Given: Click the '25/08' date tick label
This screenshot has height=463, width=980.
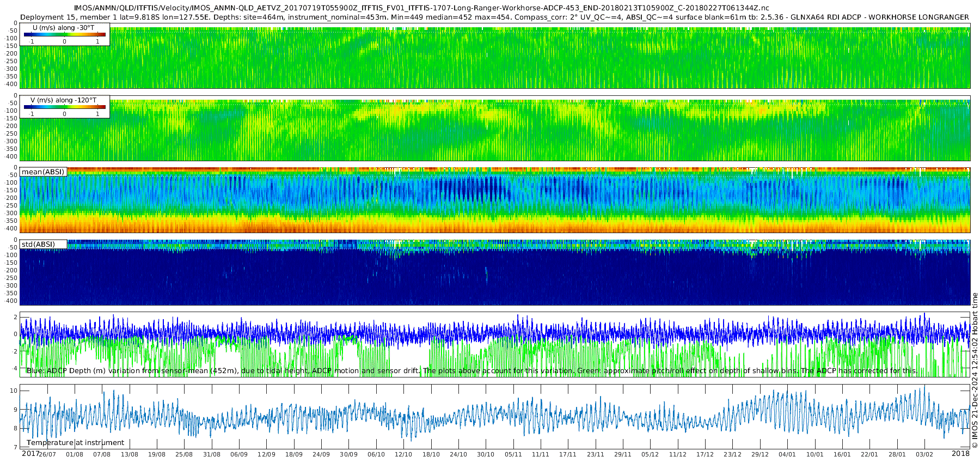Looking at the screenshot, I should tap(184, 455).
